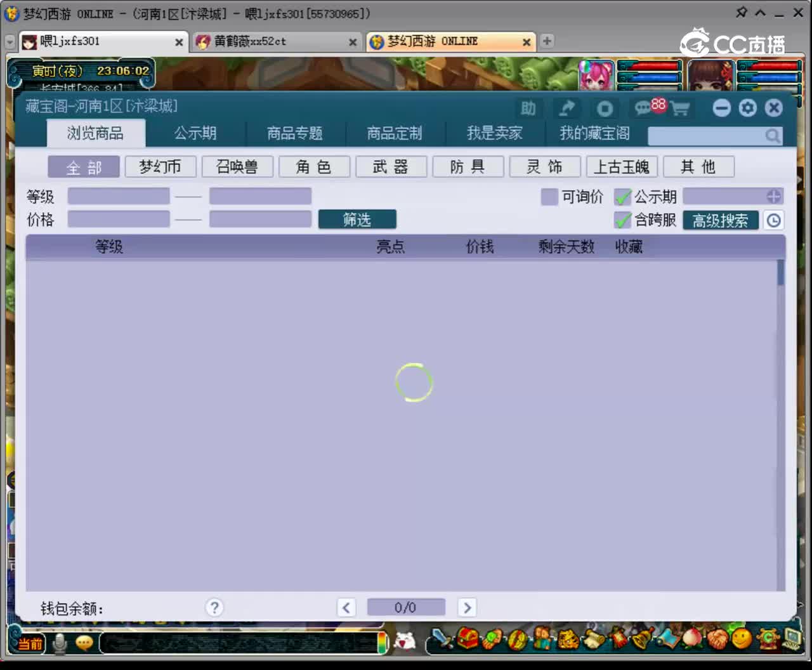Image resolution: width=812 pixels, height=670 pixels.
Task: Click the square stop icon in the header
Action: pos(605,108)
